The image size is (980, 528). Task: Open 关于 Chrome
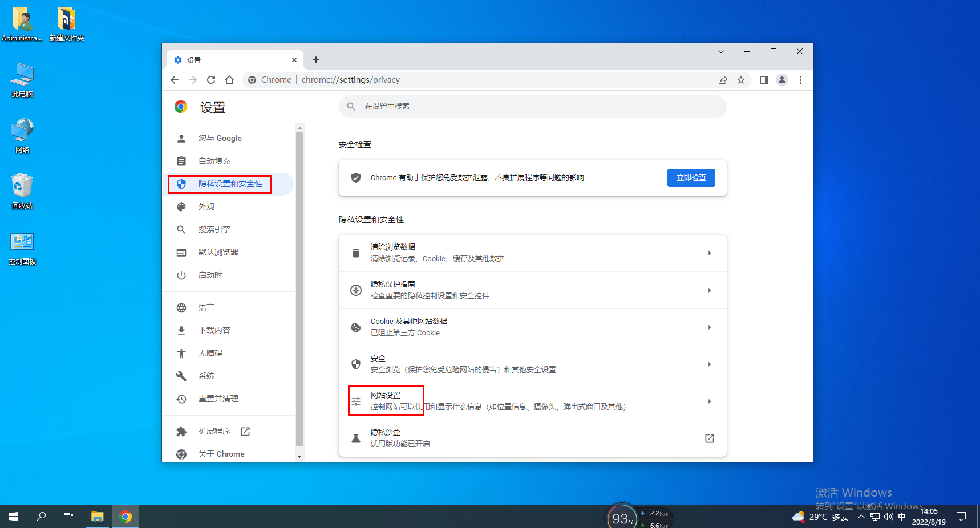click(221, 453)
